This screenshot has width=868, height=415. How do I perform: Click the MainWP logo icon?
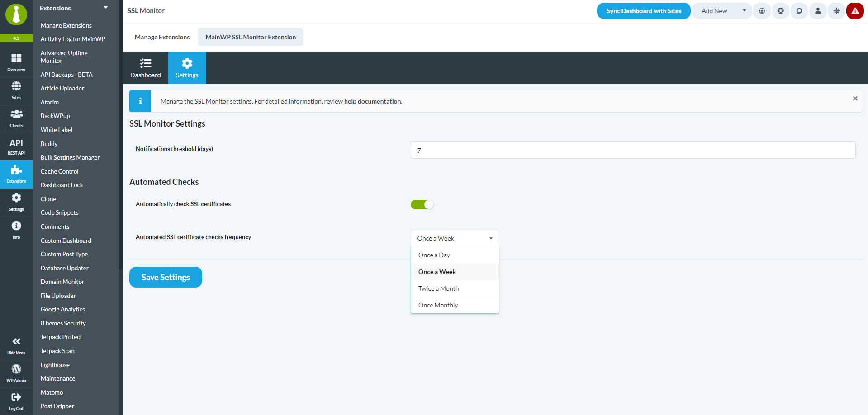click(x=16, y=14)
